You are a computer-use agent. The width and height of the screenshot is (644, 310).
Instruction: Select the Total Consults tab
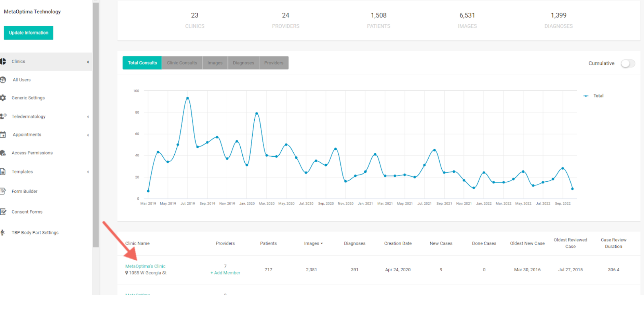142,63
